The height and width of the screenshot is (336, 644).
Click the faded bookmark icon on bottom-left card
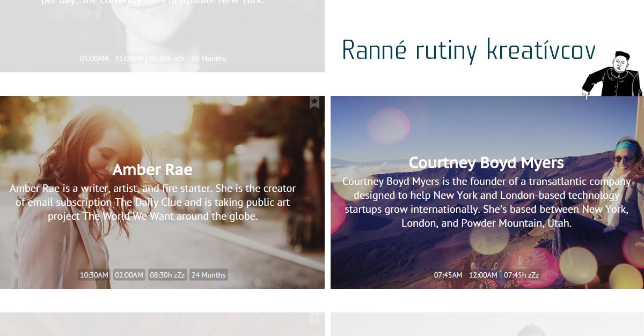coord(314,319)
